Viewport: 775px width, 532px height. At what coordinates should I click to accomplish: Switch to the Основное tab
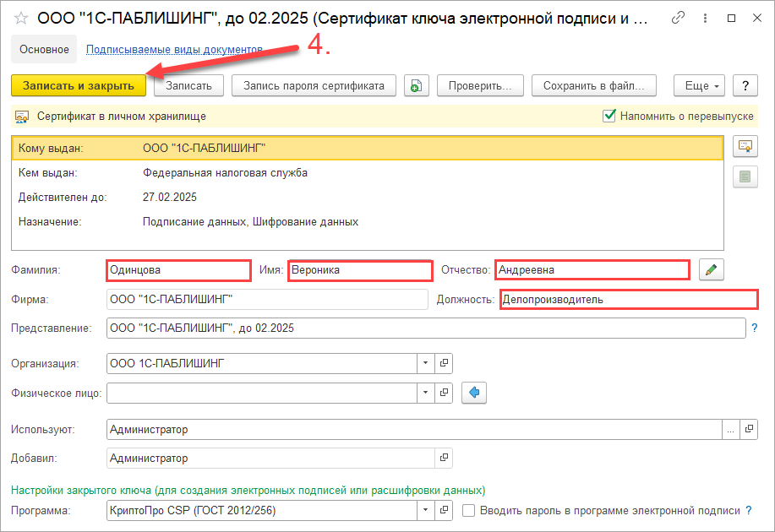click(x=44, y=49)
